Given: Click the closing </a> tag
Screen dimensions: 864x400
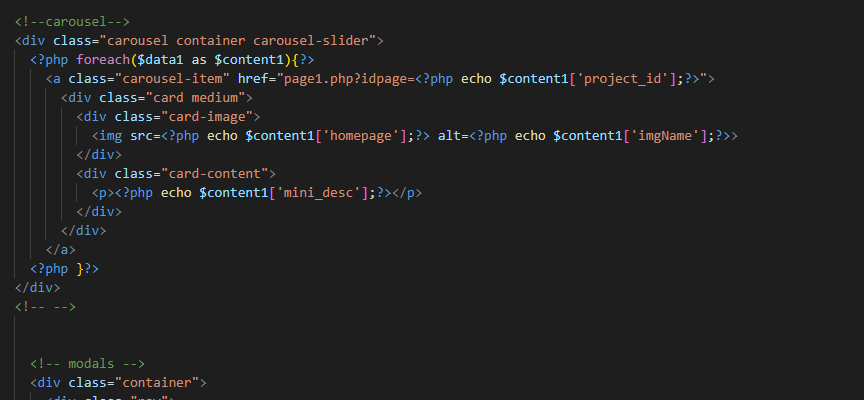Looking at the screenshot, I should (x=60, y=249).
